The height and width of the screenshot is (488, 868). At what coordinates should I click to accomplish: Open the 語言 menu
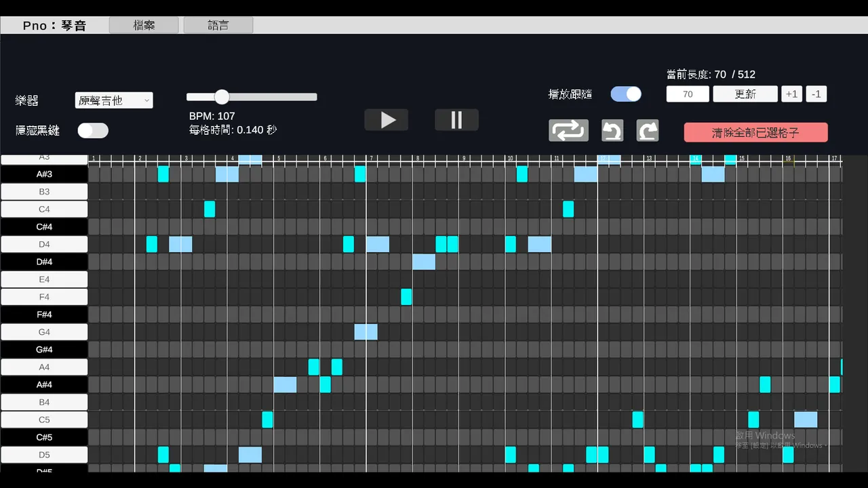point(218,25)
